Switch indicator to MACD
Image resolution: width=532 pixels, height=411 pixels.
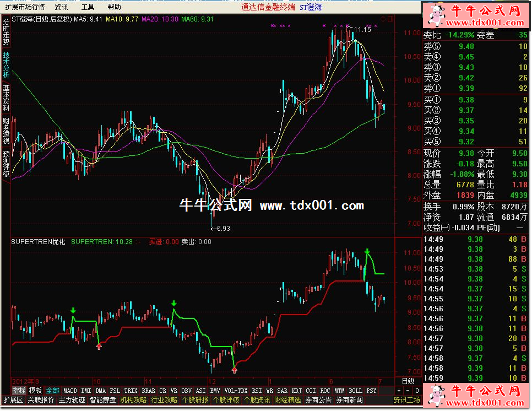point(70,391)
